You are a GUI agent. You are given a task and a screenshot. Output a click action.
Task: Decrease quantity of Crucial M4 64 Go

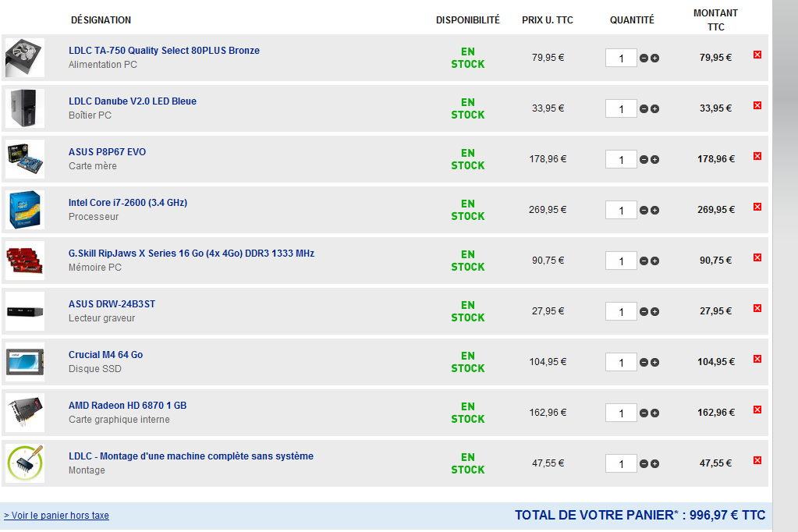(x=644, y=363)
